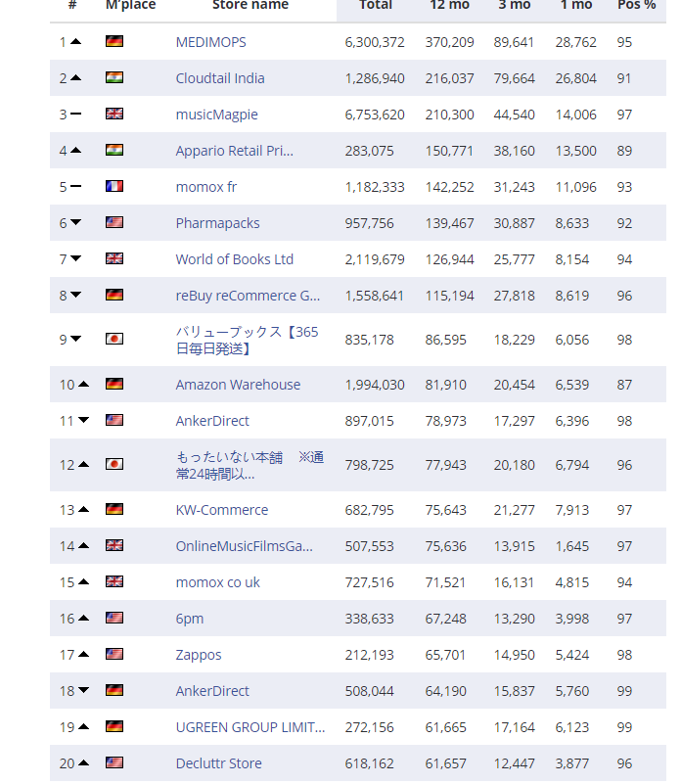Click the US flag beside Pharmapacks

[x=114, y=223]
